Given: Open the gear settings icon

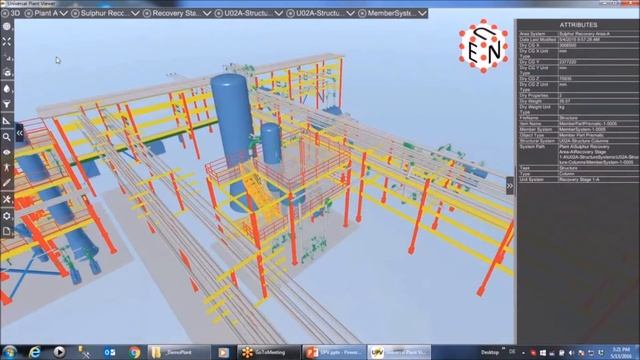Looking at the screenshot, I should click(x=7, y=216).
